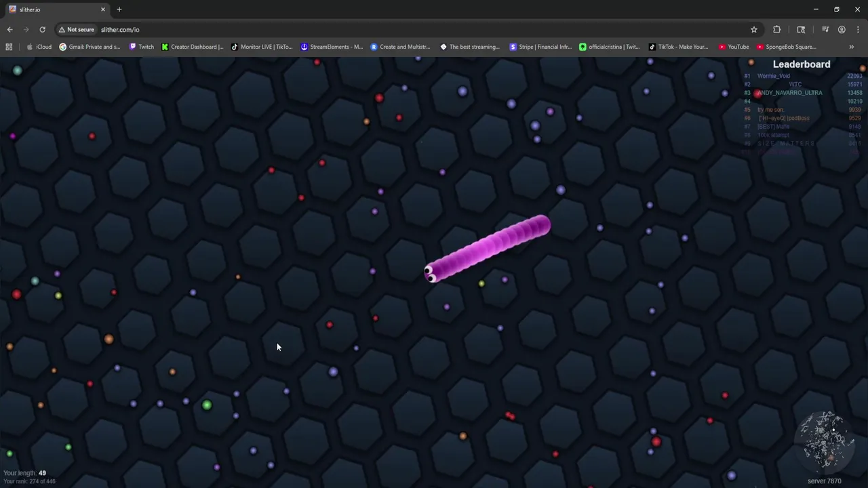Open the Twitch bookmark
868x488 pixels.
coord(141,47)
